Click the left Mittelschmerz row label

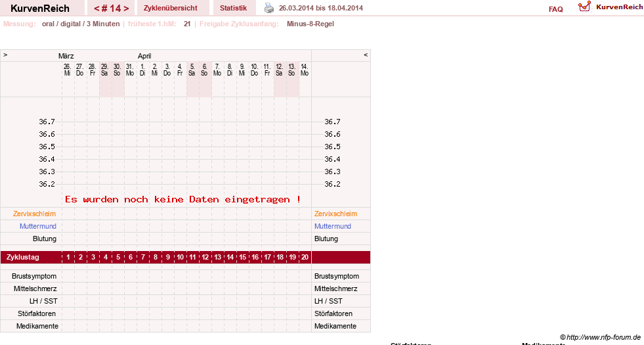click(x=35, y=288)
